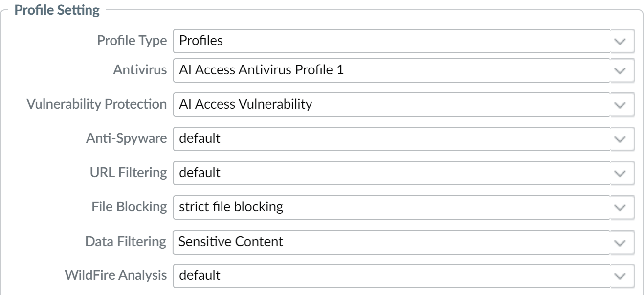Viewport: 644px width, 295px height.
Task: Click the URL Filtering dropdown chevron arrow
Action: pyautogui.click(x=622, y=173)
